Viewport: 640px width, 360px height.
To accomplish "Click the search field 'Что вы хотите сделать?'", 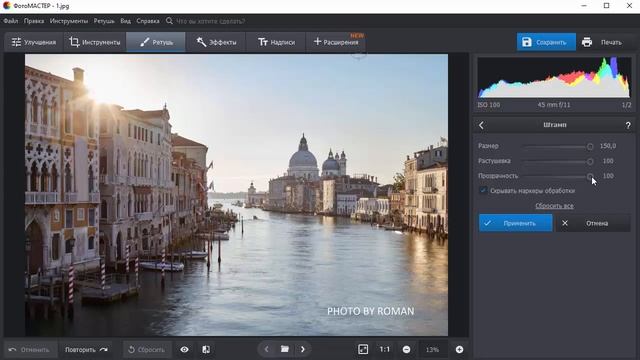I will coord(210,21).
